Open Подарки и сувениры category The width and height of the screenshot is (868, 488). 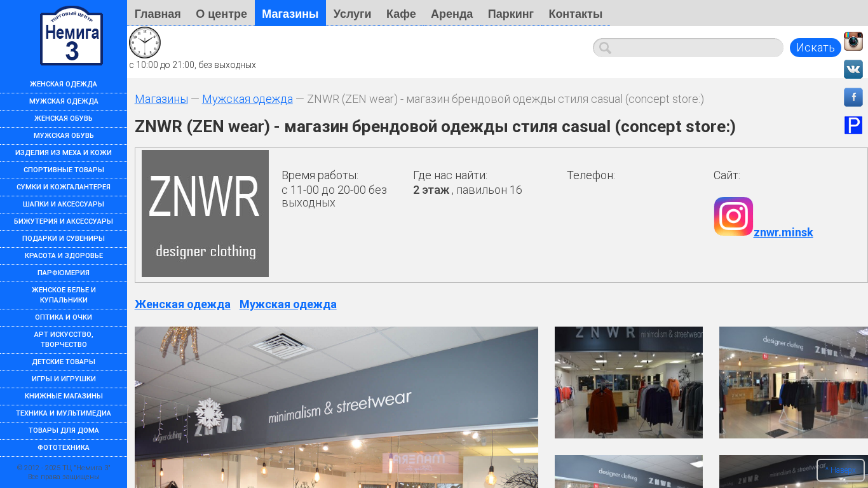64,239
